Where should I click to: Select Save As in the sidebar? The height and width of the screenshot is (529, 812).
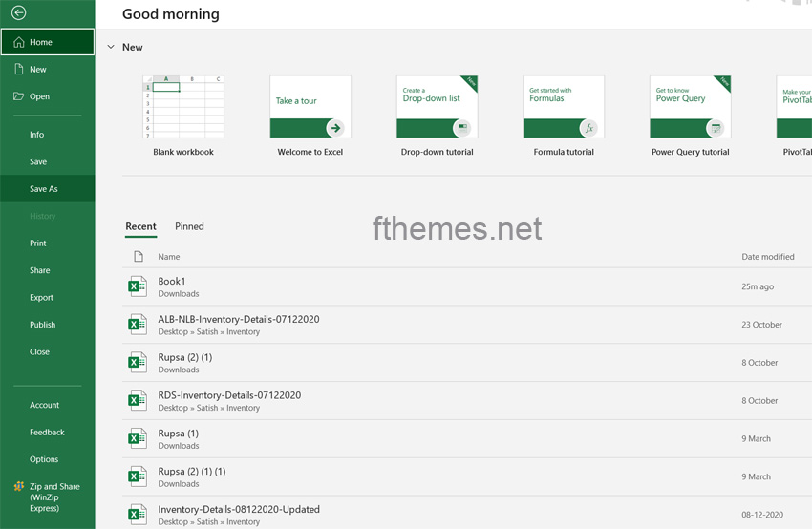pyautogui.click(x=47, y=188)
